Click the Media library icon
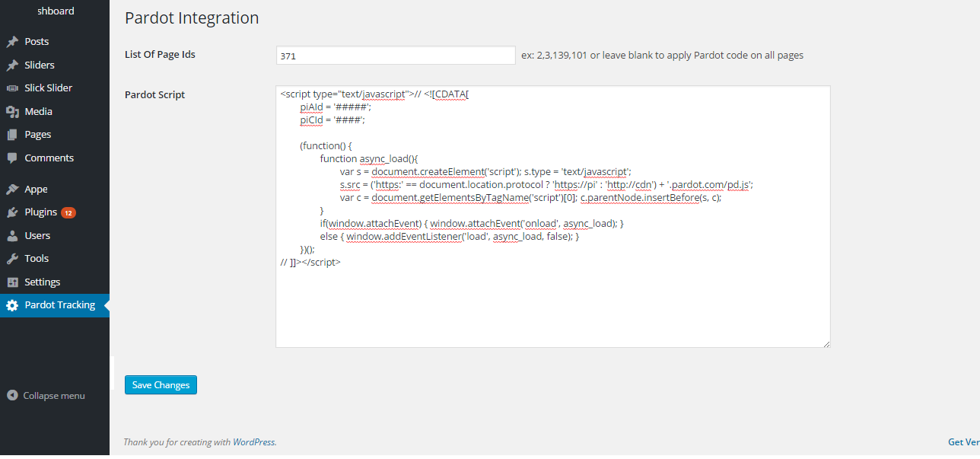The image size is (980, 459). click(12, 112)
